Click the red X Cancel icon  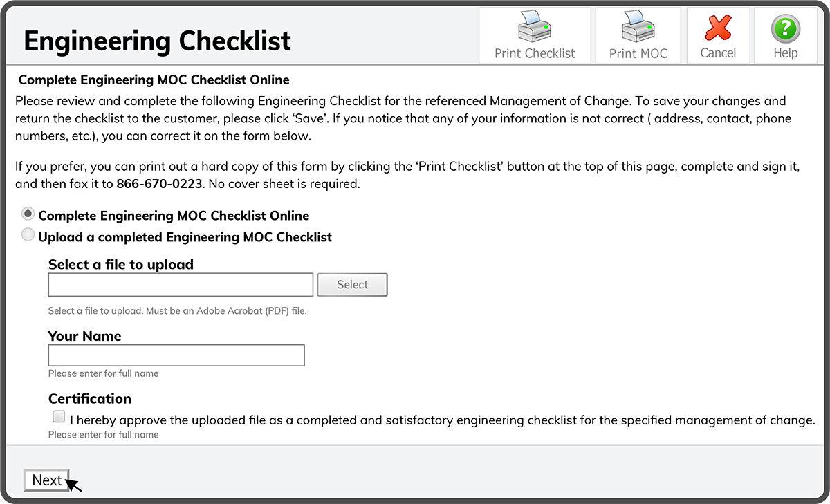[718, 26]
